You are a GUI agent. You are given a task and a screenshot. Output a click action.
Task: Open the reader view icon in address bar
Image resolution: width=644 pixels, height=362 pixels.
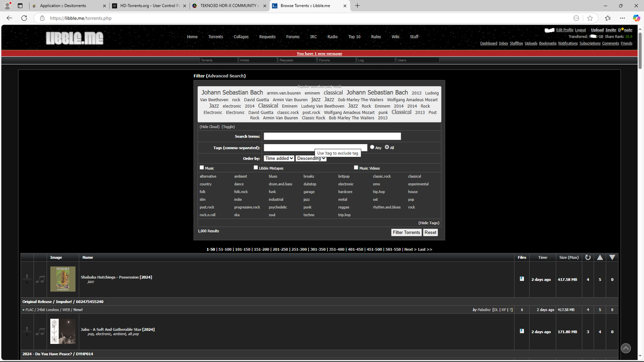coord(576,18)
